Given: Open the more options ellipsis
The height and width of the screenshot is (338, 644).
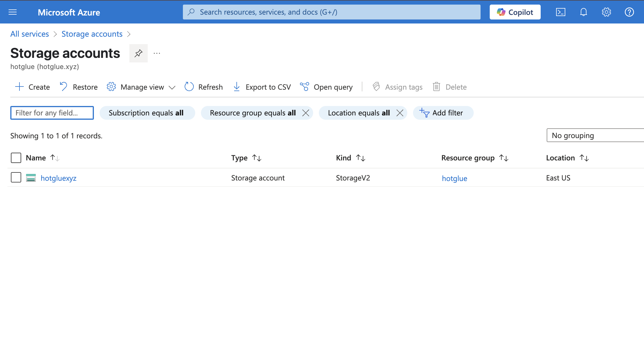Looking at the screenshot, I should tap(157, 53).
